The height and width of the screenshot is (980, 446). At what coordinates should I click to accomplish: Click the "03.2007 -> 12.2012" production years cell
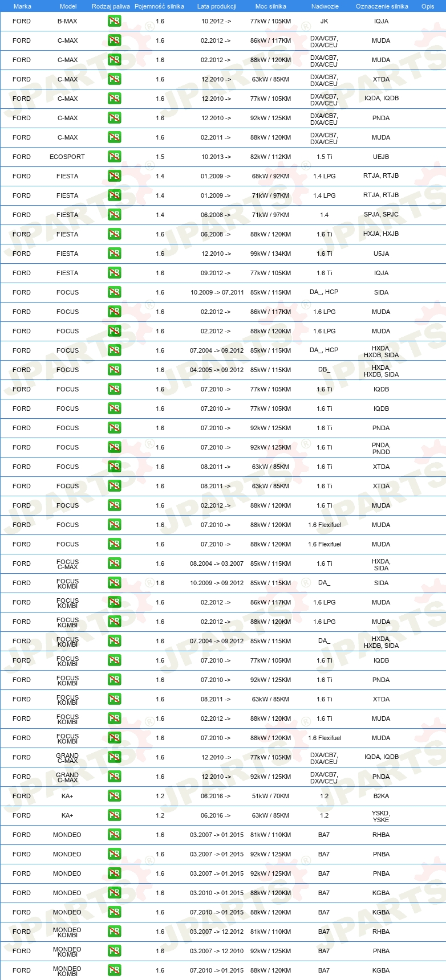[x=217, y=932]
